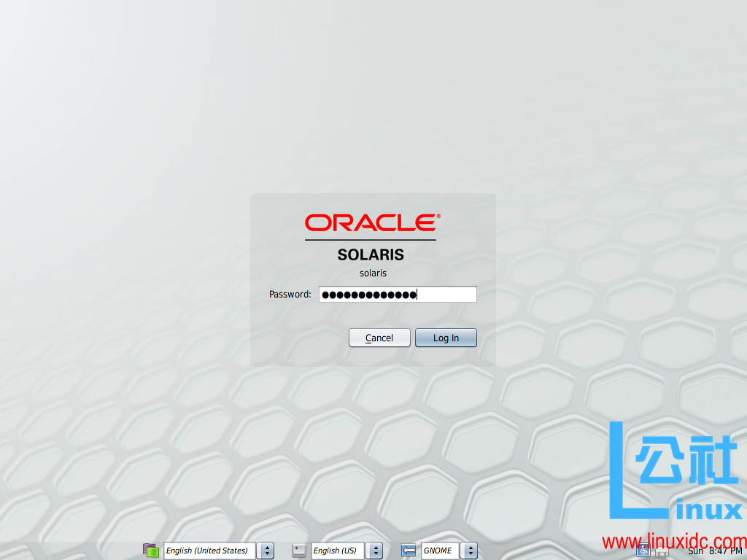Click the username label solaris

coord(373,273)
